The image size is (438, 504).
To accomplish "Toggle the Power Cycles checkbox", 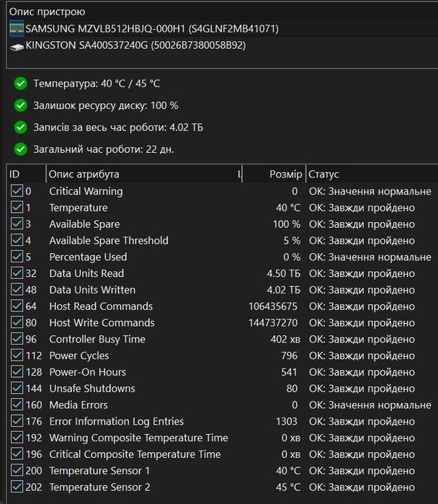I will [x=17, y=355].
